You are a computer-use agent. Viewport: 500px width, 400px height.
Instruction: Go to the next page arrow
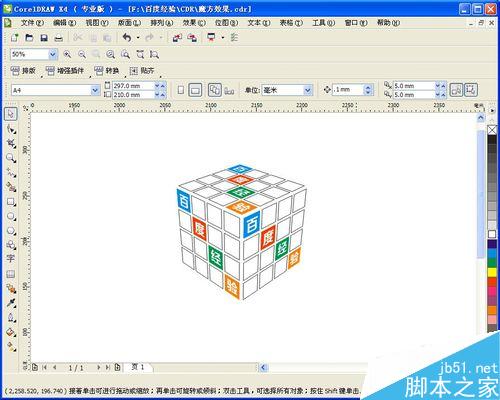pos(98,367)
